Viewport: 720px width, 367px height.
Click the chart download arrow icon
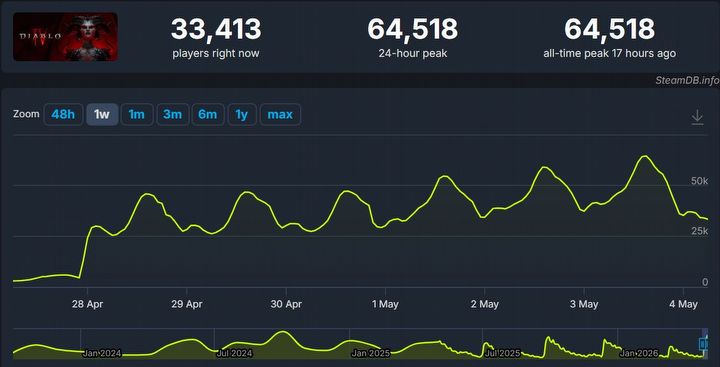click(x=697, y=117)
